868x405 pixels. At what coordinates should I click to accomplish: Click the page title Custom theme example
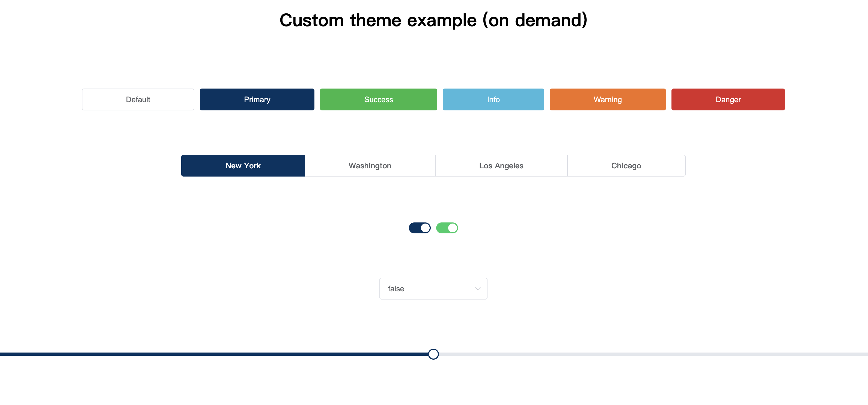pos(433,20)
